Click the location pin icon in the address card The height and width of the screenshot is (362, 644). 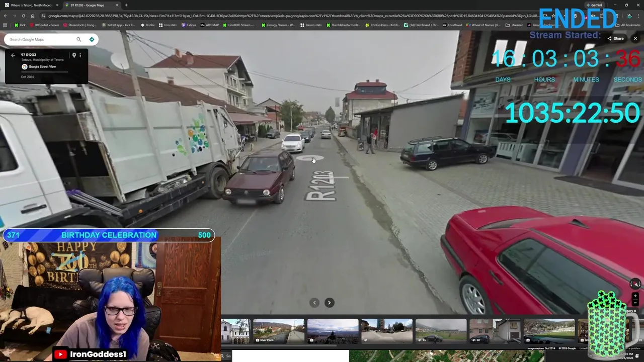[74, 55]
